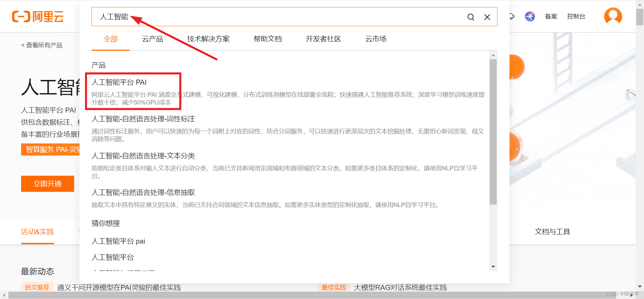This screenshot has height=299, width=644.
Task: Click page horizontal scrollbar left arrow
Action: [x=4, y=295]
